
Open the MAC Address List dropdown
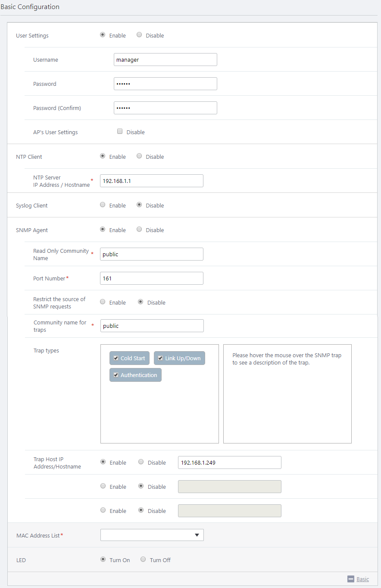click(x=152, y=535)
